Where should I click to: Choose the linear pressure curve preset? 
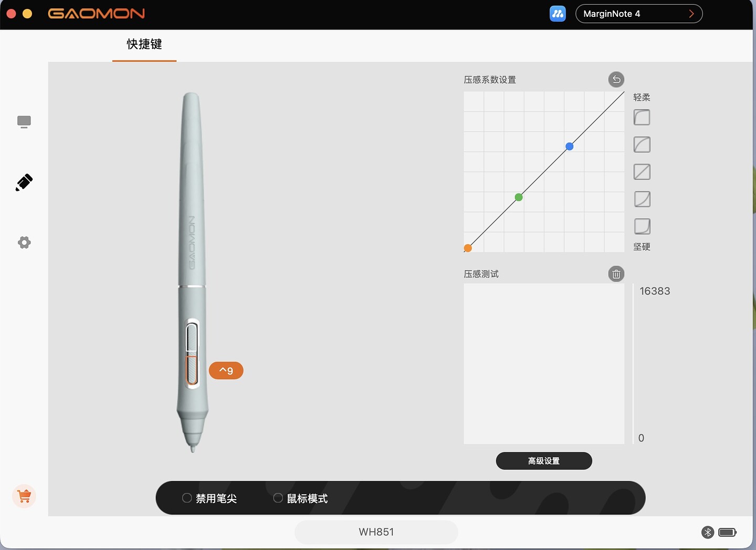coord(642,172)
